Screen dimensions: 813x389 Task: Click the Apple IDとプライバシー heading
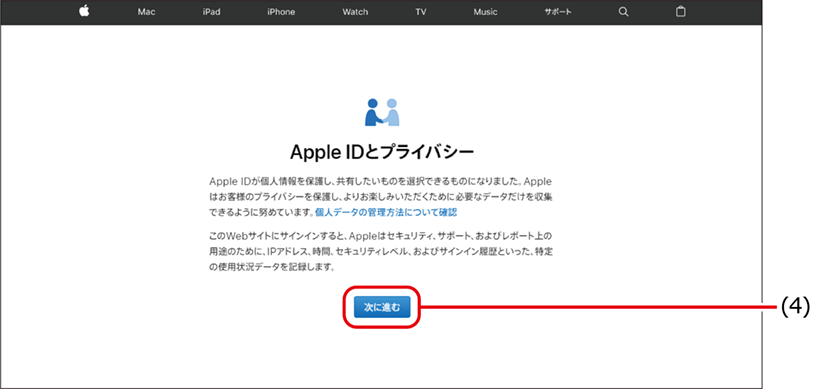[x=382, y=152]
